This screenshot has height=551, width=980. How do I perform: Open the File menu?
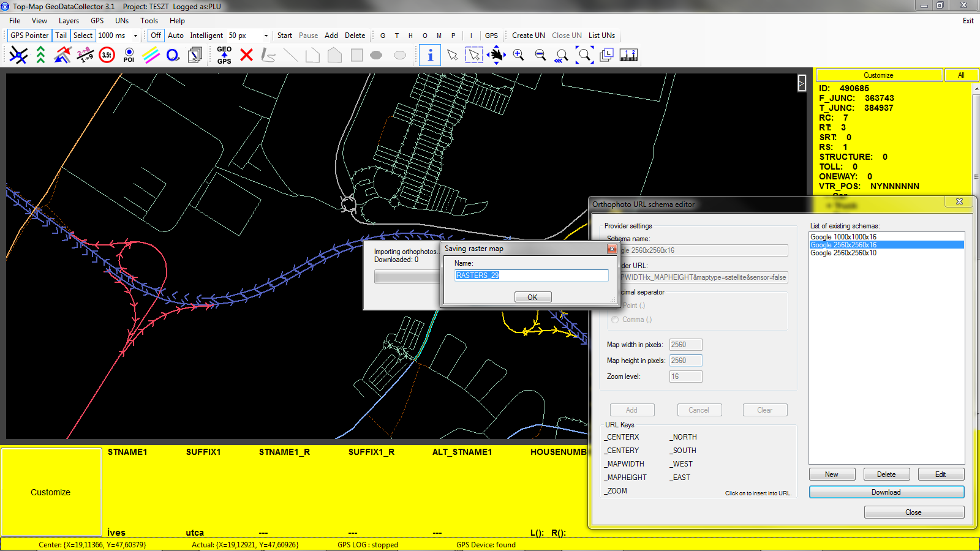pos(15,21)
